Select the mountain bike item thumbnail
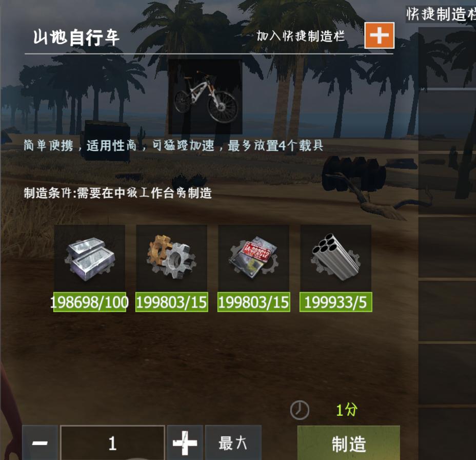This screenshot has height=460, width=476. coord(205,97)
